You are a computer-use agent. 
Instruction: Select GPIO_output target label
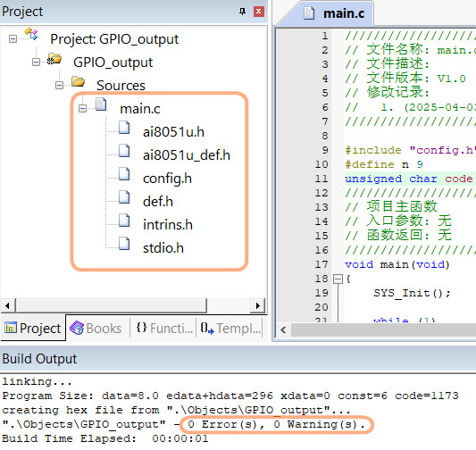coord(113,62)
